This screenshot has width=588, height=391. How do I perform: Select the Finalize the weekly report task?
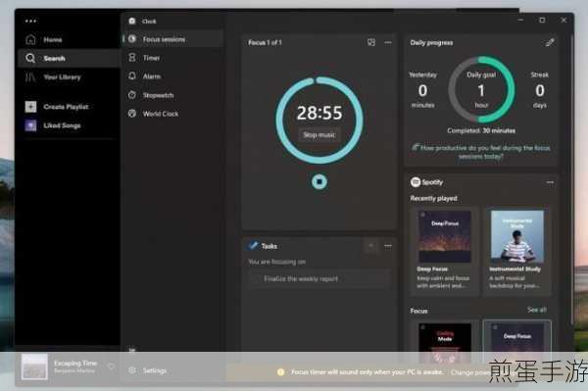[319, 279]
